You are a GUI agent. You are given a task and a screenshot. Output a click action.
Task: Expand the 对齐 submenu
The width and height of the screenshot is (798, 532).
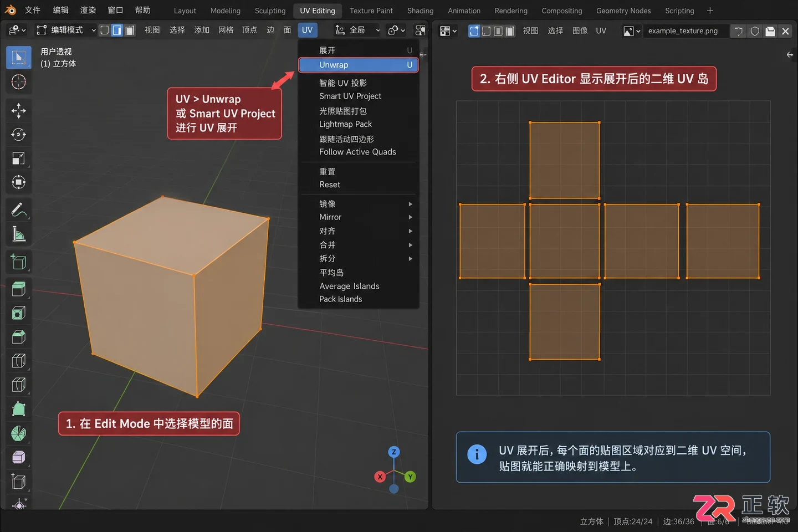[x=359, y=231]
